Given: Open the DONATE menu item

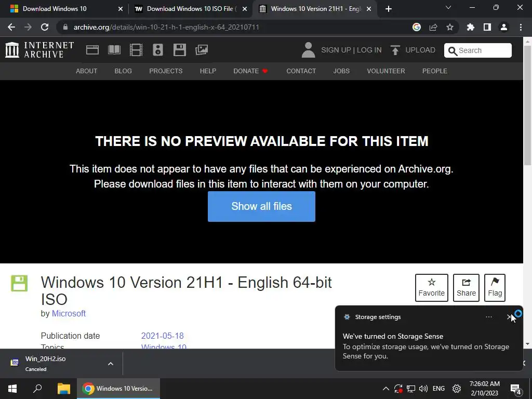Looking at the screenshot, I should point(250,71).
